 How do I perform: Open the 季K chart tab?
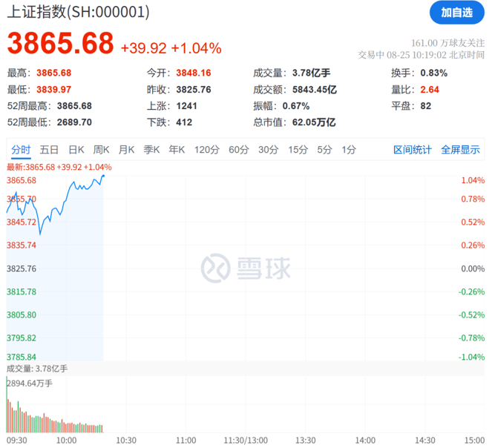(151, 150)
